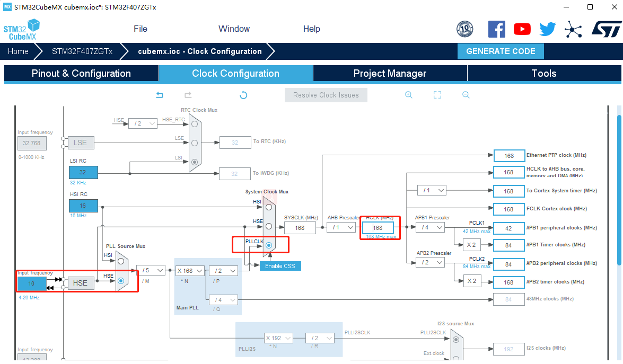Open the PLL /M divider dropdown
This screenshot has height=364, width=623.
[x=151, y=270]
